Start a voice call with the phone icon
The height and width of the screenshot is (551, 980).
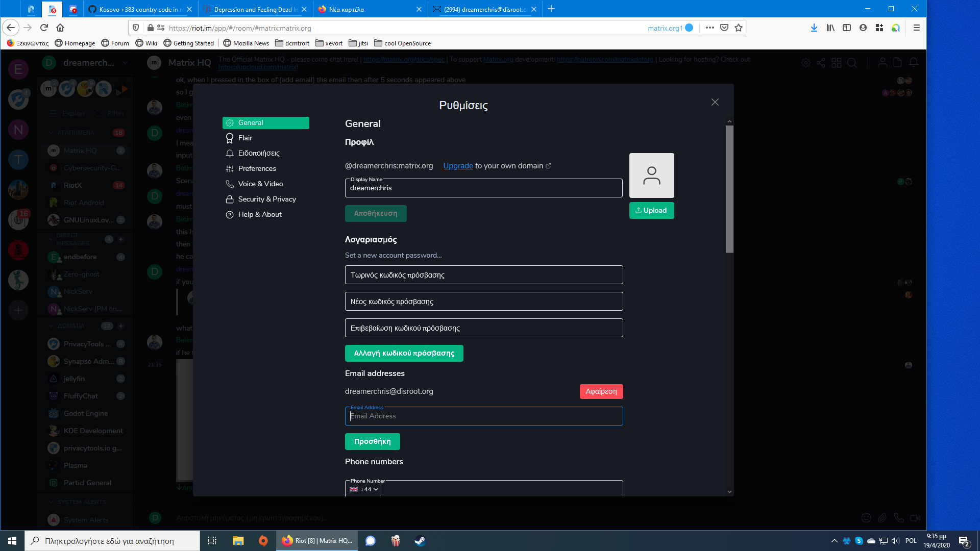point(898,517)
